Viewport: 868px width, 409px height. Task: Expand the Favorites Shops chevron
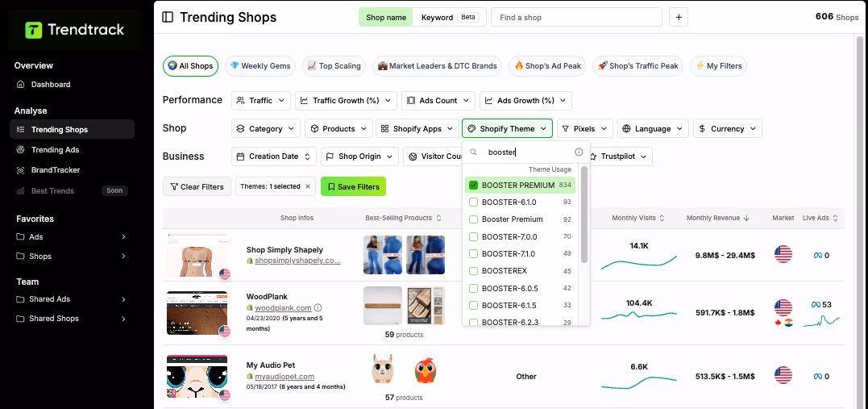tap(123, 256)
